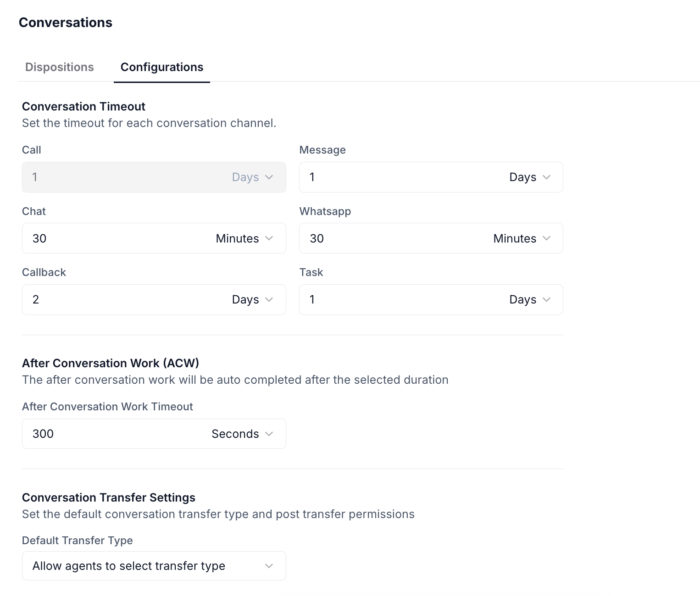Click the chevron icon in the Callback row

pos(269,299)
